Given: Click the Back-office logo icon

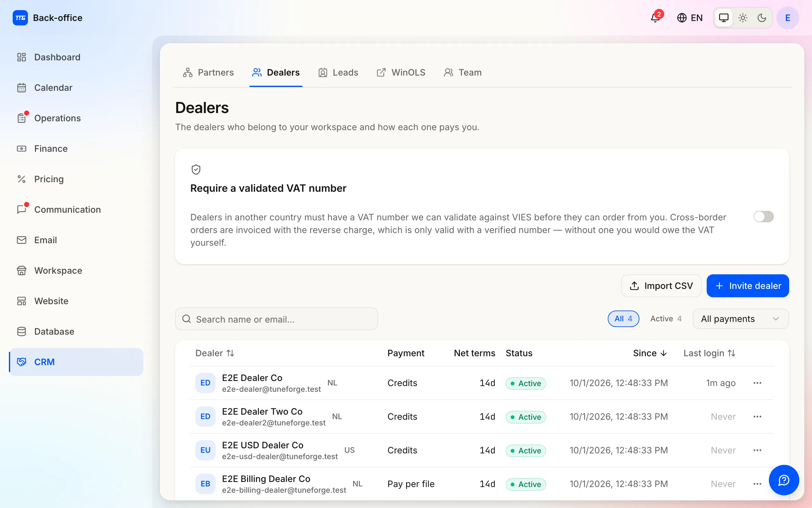Looking at the screenshot, I should coord(20,18).
